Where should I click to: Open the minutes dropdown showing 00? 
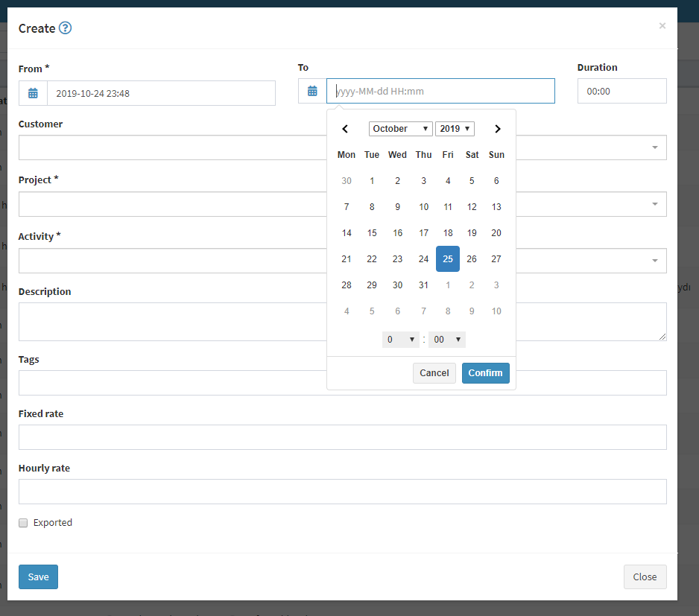pyautogui.click(x=446, y=339)
